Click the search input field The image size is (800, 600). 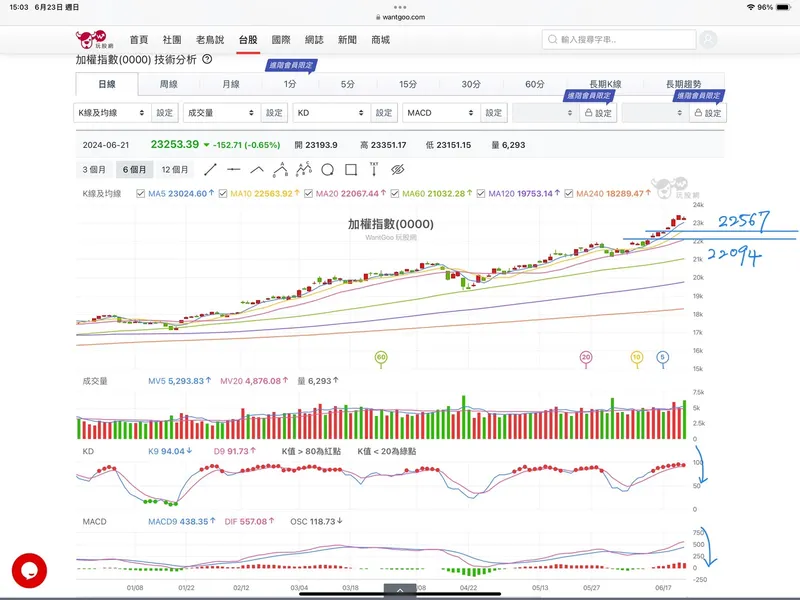tap(620, 40)
